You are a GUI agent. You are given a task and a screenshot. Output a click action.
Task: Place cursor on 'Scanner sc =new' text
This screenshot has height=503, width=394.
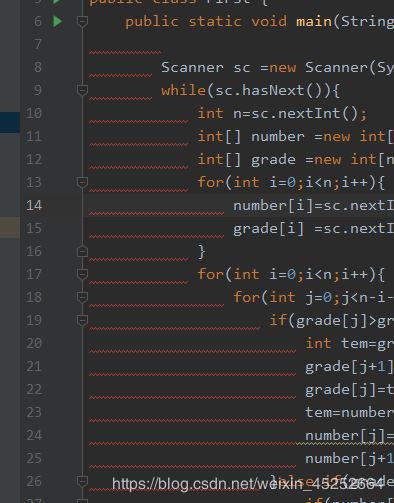228,68
